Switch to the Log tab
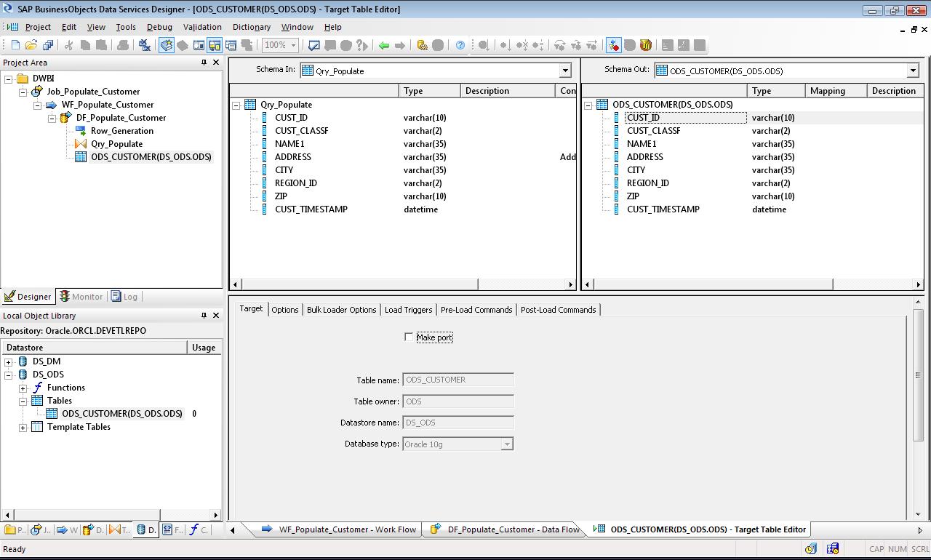Screen dimensions: 931x560 (124, 297)
